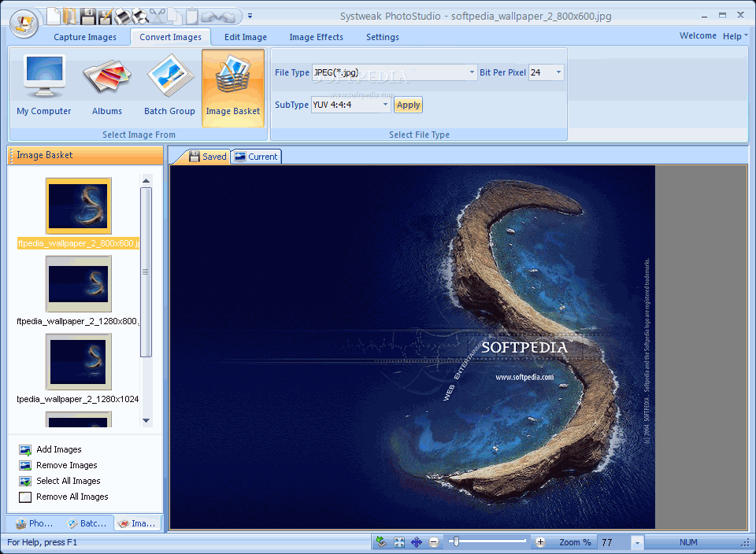Click the green arrow status bar icon
The image size is (756, 554).
coord(381,542)
